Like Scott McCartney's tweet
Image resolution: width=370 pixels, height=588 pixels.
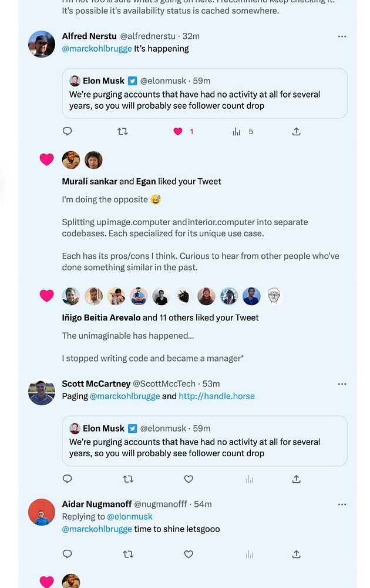click(189, 479)
